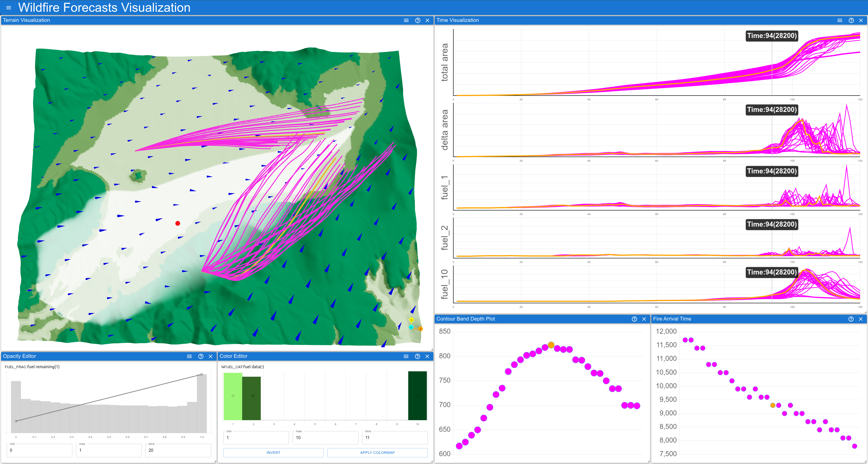
Task: Click Terrain Visualization help icon
Action: click(417, 20)
